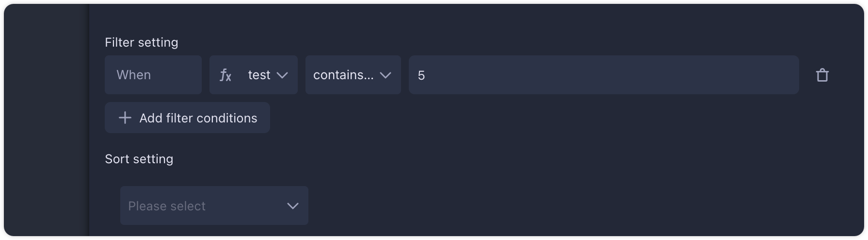Expand the "Please select" sort dropdown
Viewport: 868px width, 240px height.
coord(214,206)
